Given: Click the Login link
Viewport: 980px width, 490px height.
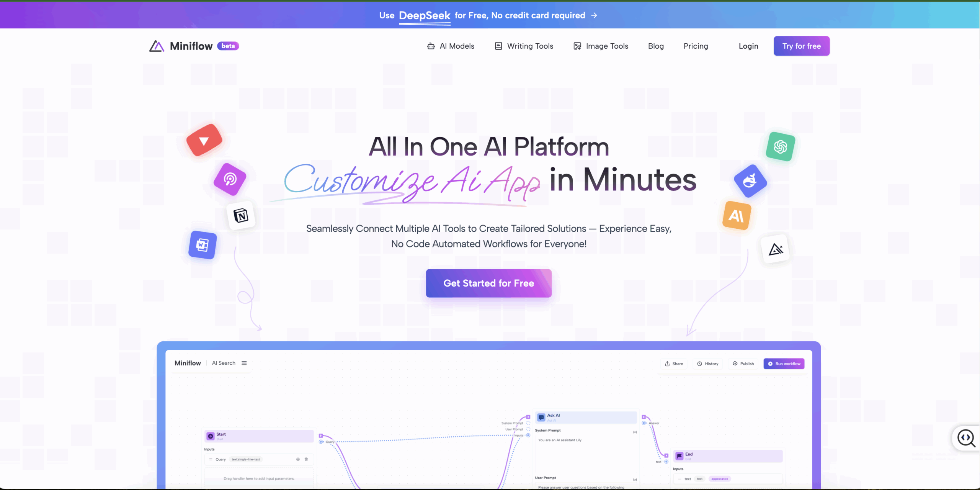Looking at the screenshot, I should [x=748, y=46].
